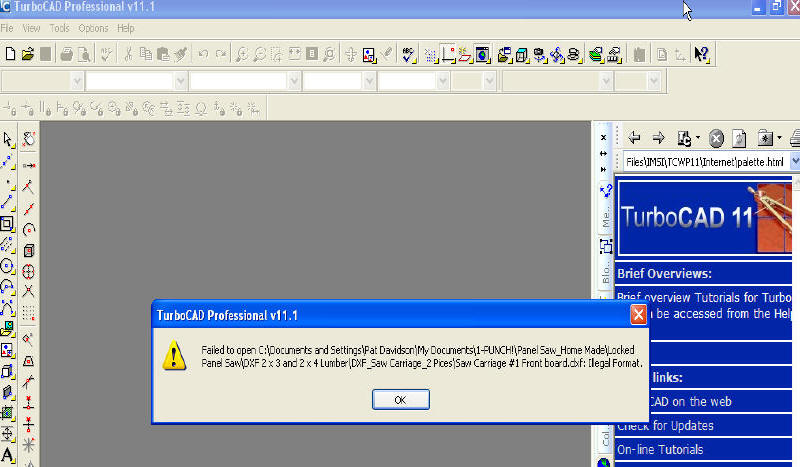Screen dimensions: 800x467
Task: Click the palette.html address field
Action: pyautogui.click(x=706, y=162)
